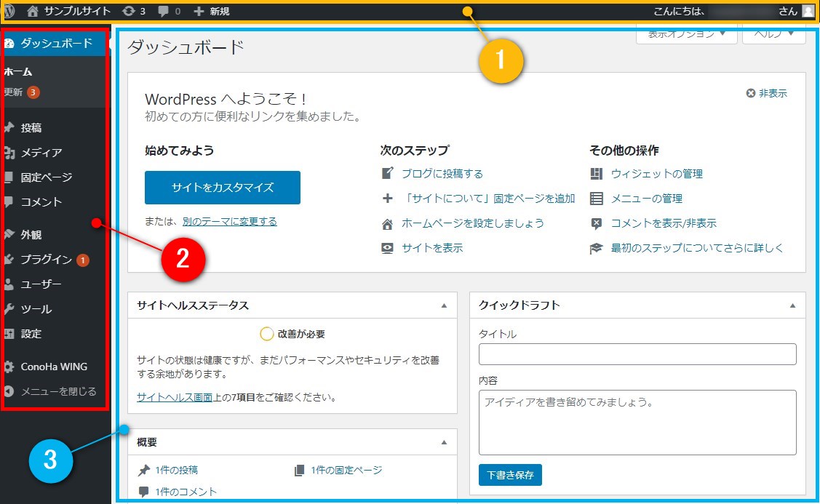Image resolution: width=820 pixels, height=504 pixels.
Task: Click the bubble icon beside 1件のコメント
Action: (x=144, y=492)
